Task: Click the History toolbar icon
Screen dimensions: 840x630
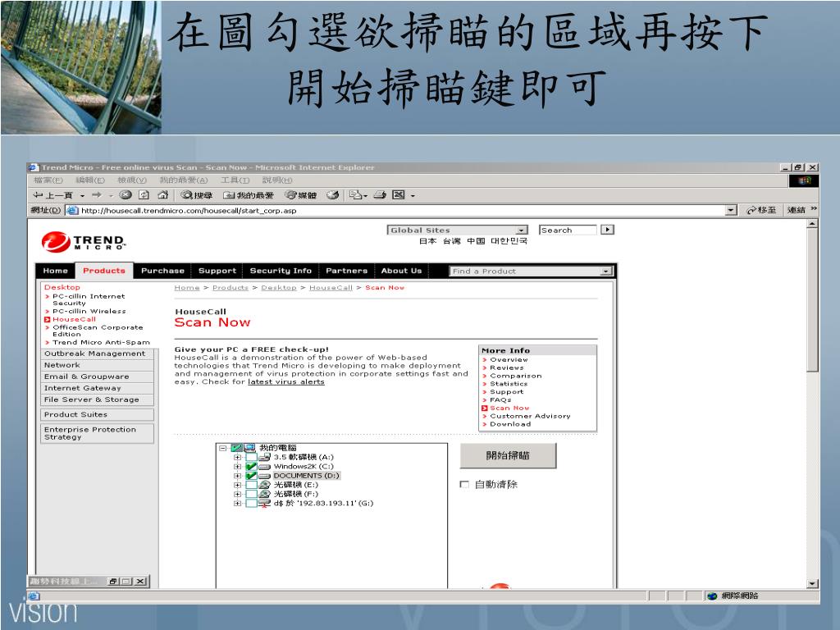Action: (x=333, y=195)
